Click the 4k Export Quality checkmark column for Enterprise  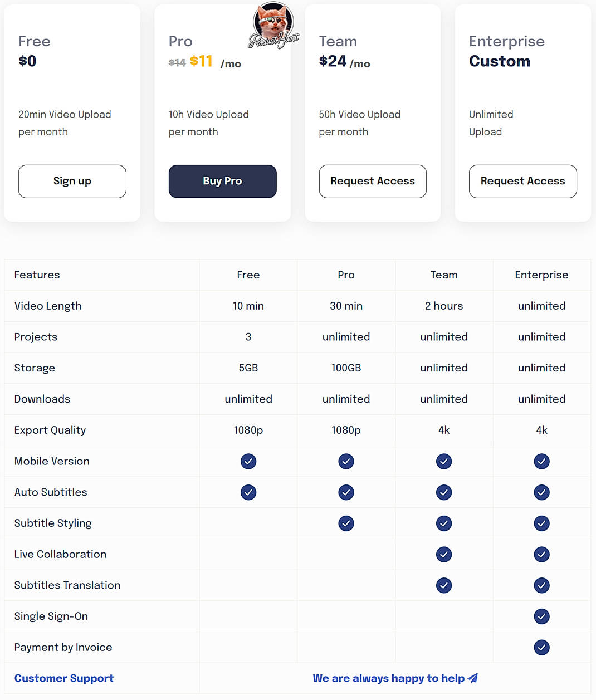click(541, 430)
